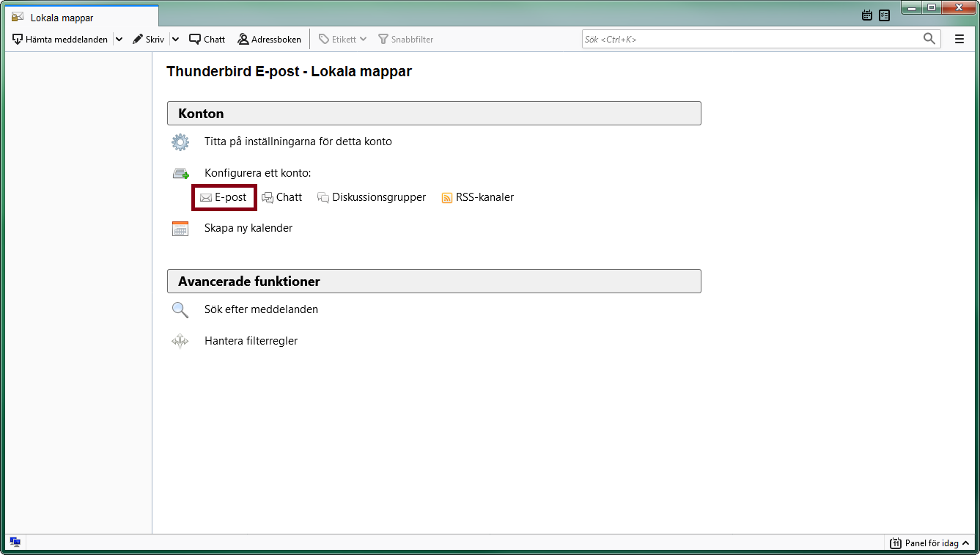Select the Lokala mappar tab
Image resolution: width=980 pixels, height=555 pixels.
[x=81, y=17]
